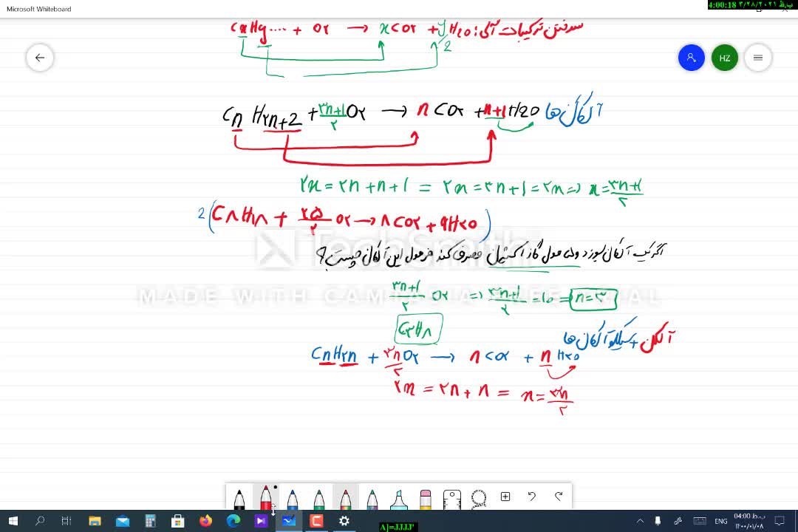Expand hidden system tray icons
798x532 pixels.
coord(640,521)
